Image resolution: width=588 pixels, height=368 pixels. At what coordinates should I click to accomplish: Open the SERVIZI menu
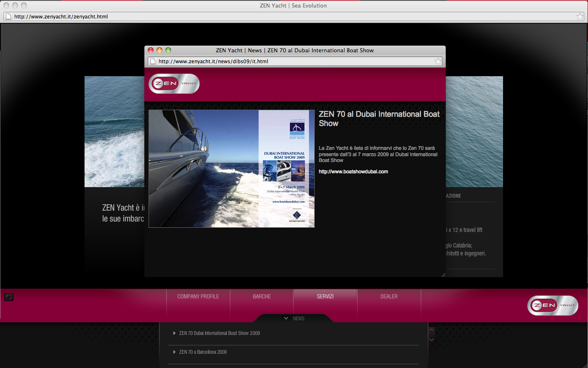pyautogui.click(x=325, y=296)
